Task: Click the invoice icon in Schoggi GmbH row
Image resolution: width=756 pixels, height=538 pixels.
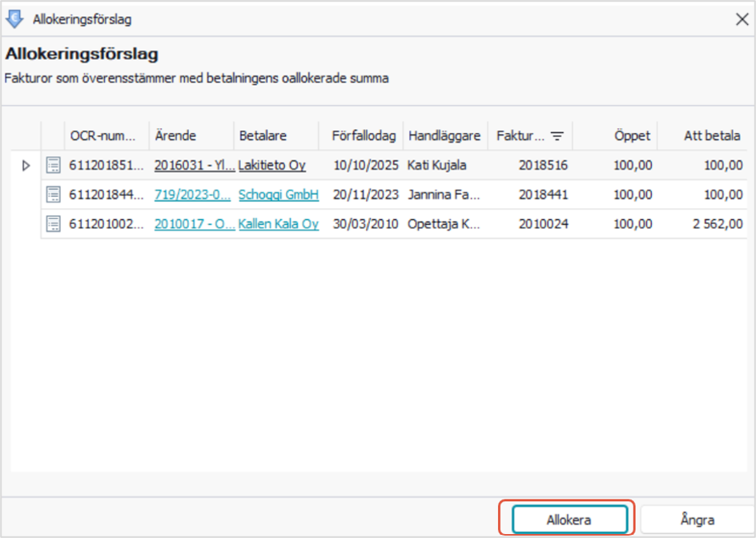Action: point(53,195)
